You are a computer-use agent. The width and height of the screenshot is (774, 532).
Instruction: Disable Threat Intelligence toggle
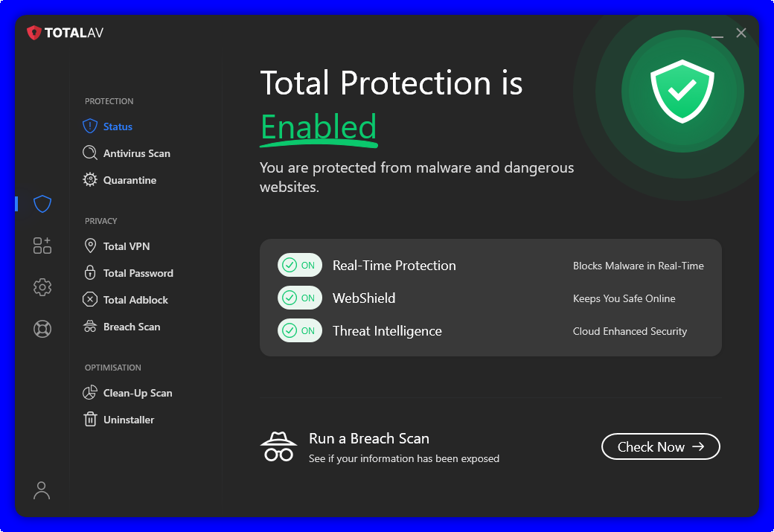point(299,331)
